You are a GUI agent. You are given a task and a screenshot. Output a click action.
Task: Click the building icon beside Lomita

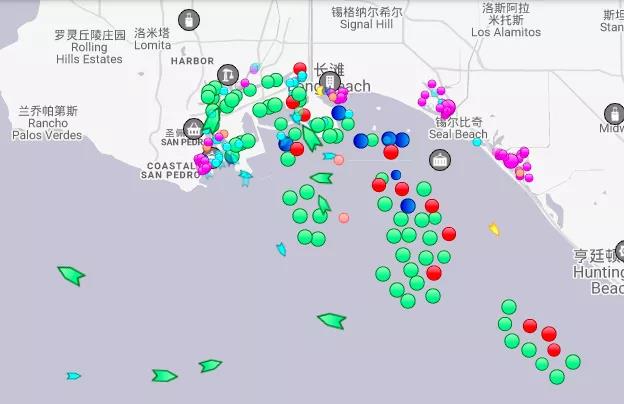coord(187,19)
